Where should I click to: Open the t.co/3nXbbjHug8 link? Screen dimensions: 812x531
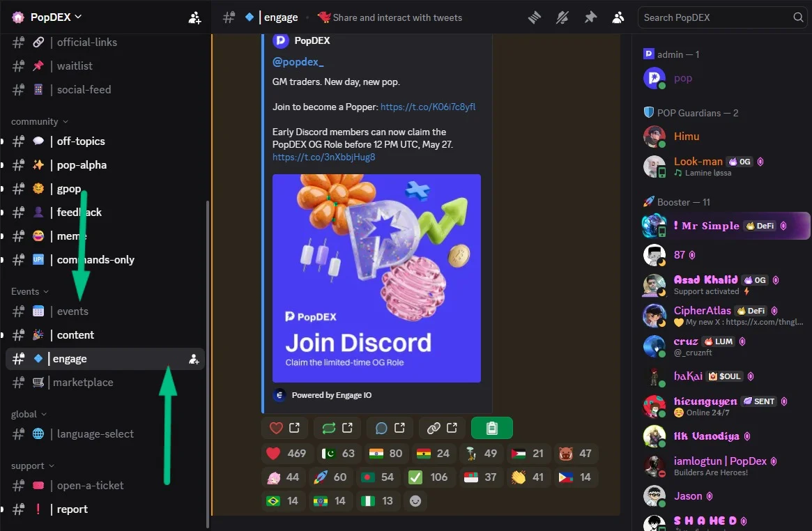(x=323, y=157)
